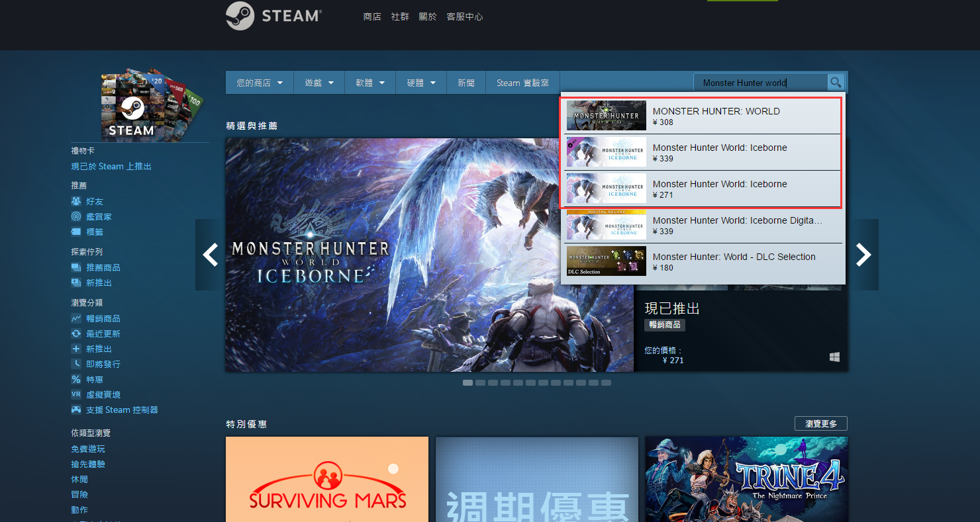Click the magnifier search button
The height and width of the screenshot is (522, 980).
tap(836, 83)
